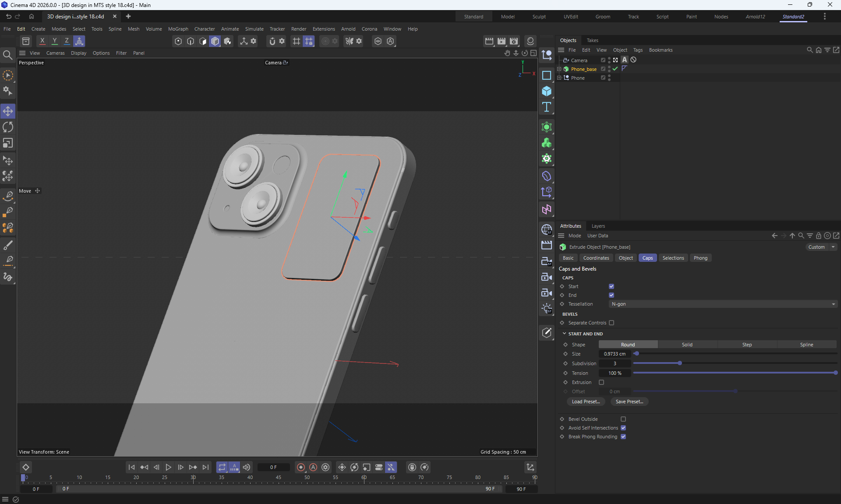
Task: Expand the Phone_base object tree
Action: tap(559, 69)
